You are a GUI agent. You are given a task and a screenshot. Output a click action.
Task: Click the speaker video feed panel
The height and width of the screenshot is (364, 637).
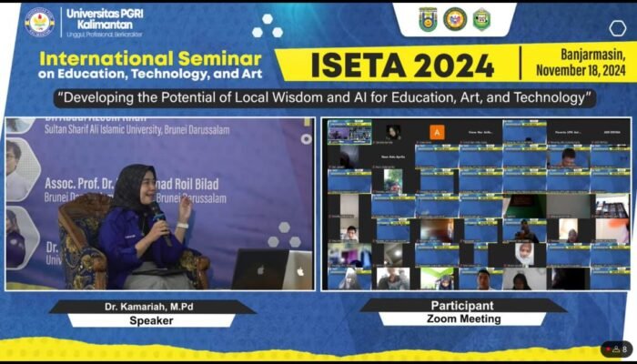(159, 203)
